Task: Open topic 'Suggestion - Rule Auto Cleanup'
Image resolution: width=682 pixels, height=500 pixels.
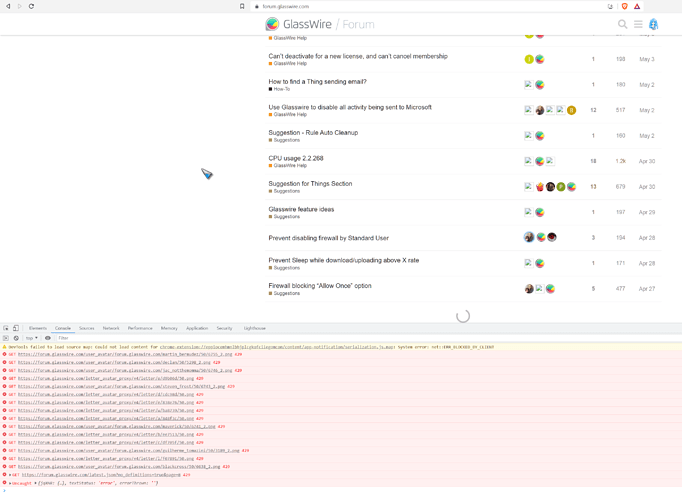Action: [x=313, y=133]
